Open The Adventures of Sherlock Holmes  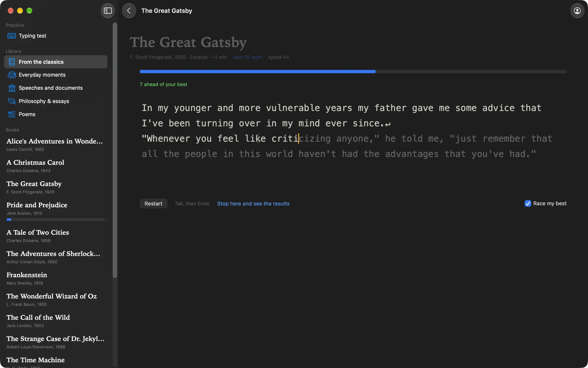tap(56, 257)
